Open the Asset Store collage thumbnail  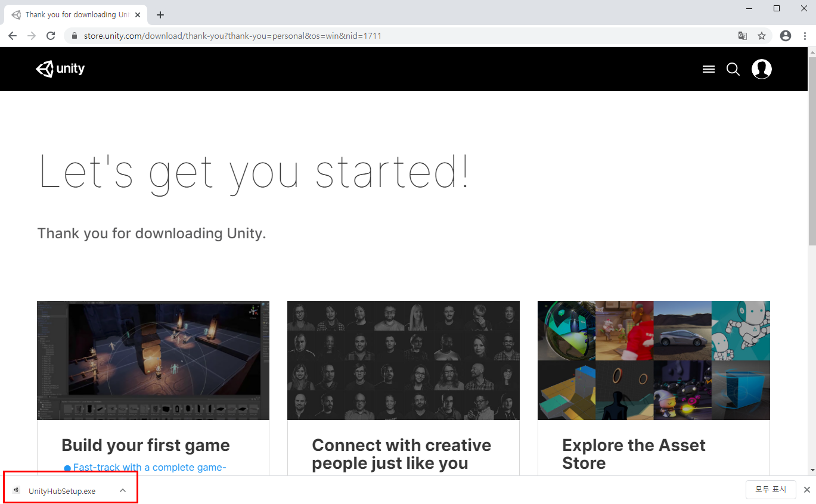pyautogui.click(x=654, y=360)
